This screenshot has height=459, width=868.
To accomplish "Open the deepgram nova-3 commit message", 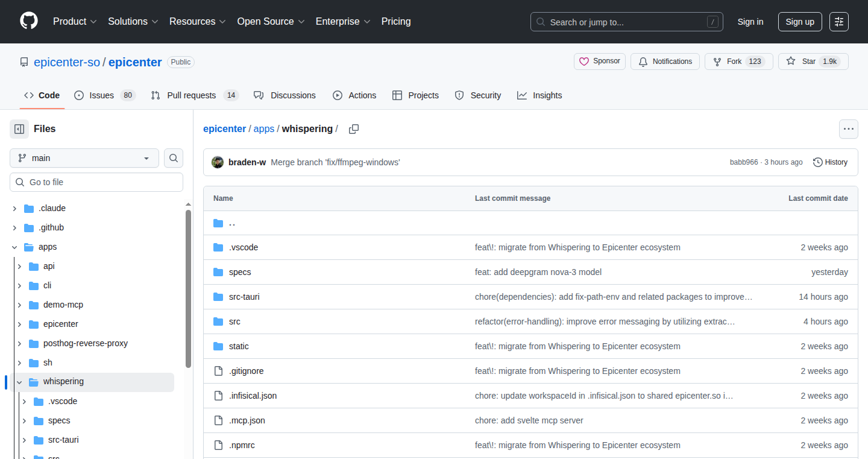I will click(x=538, y=272).
